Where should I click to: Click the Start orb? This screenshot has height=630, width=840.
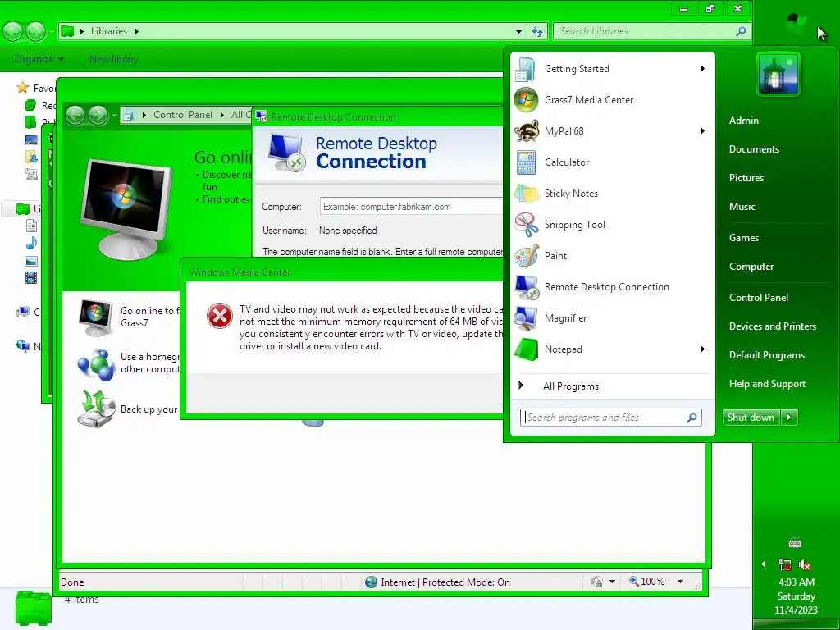click(x=796, y=24)
